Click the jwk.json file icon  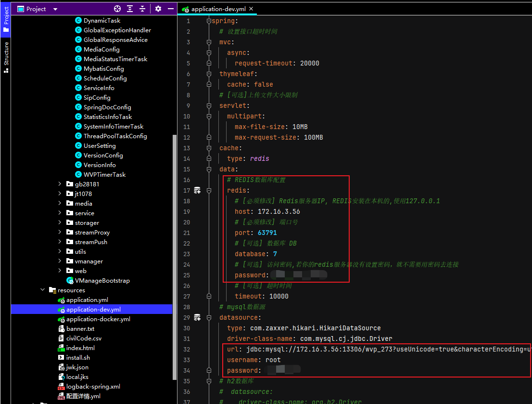pyautogui.click(x=62, y=367)
